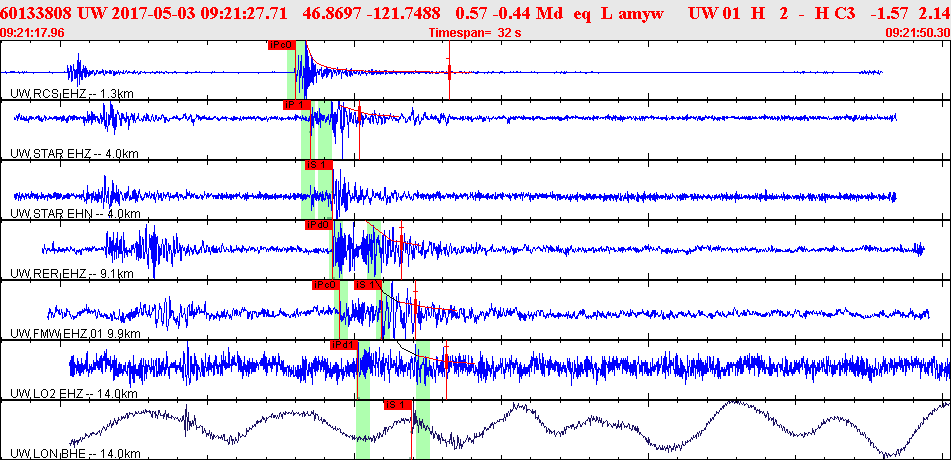Click event ID 60133808 in header
Viewport: 951px width, 460px height.
point(37,12)
